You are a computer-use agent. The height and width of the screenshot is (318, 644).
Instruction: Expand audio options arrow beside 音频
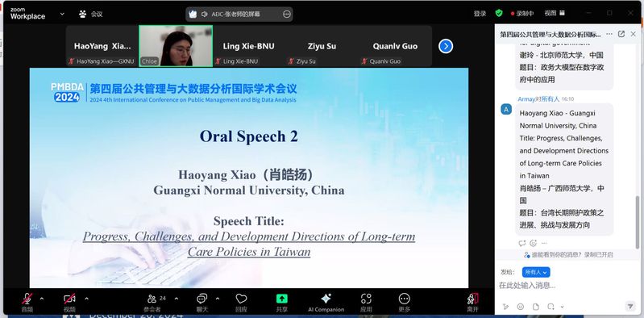[x=41, y=299]
